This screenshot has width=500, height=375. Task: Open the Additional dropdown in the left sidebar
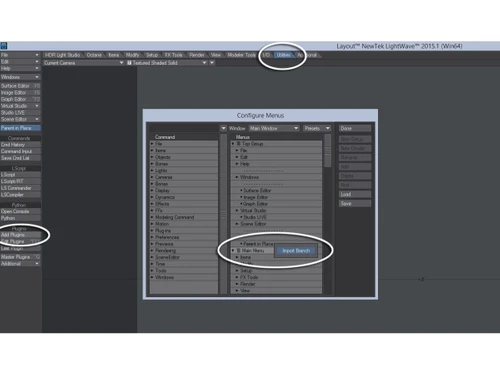20,264
